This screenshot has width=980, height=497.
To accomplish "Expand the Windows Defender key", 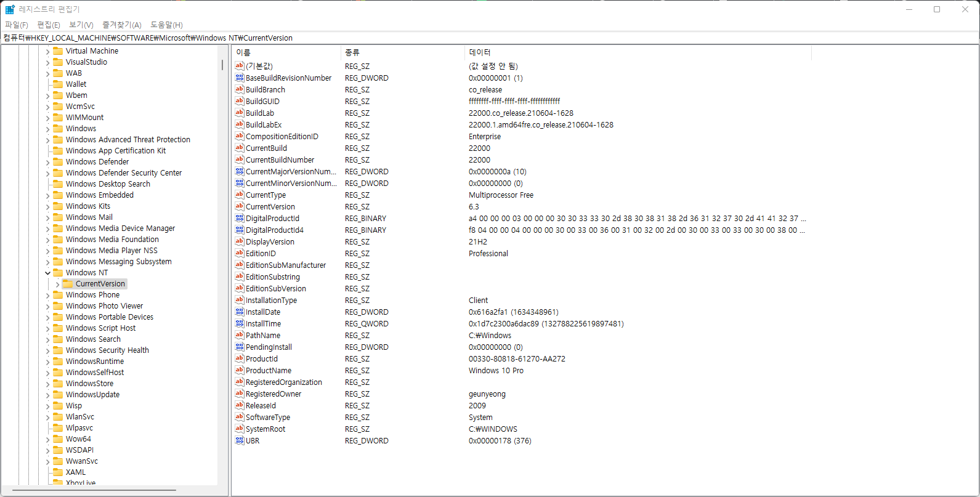I will click(x=47, y=162).
